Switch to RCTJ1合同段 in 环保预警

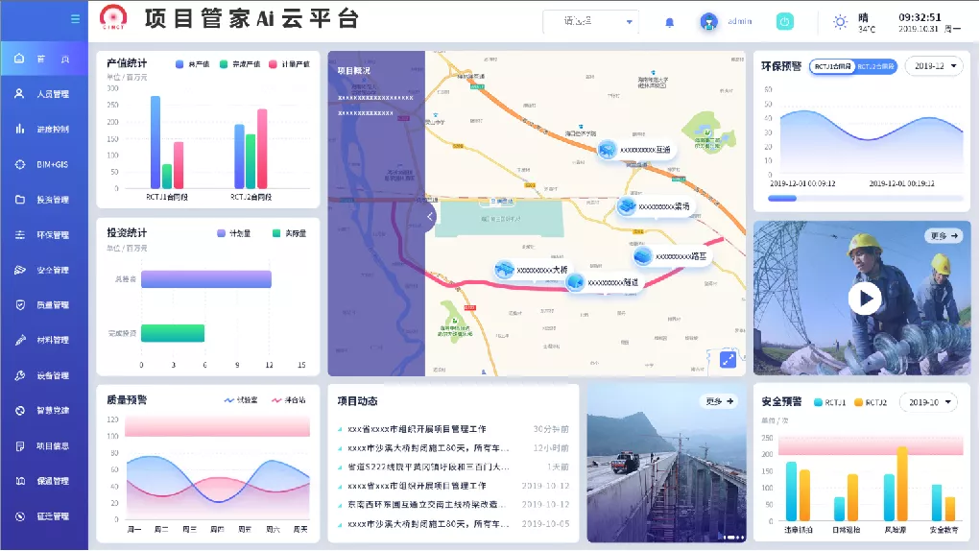pyautogui.click(x=831, y=66)
